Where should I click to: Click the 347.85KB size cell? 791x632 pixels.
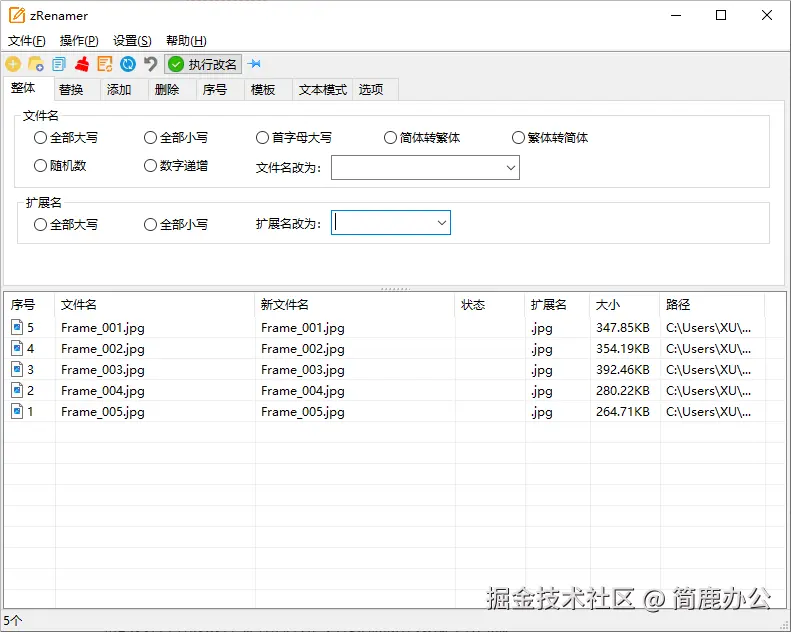(623, 328)
